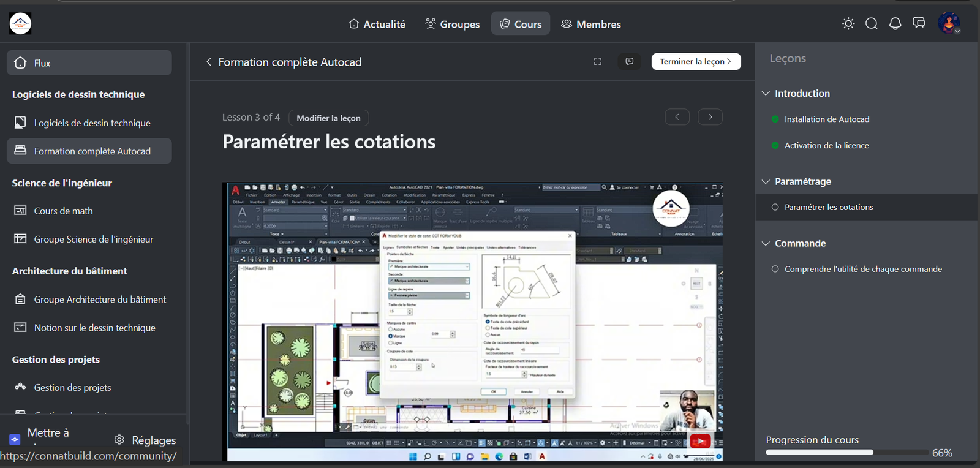Viewport: 980px width, 468px height.
Task: Open the Groupes tab
Action: (x=453, y=24)
